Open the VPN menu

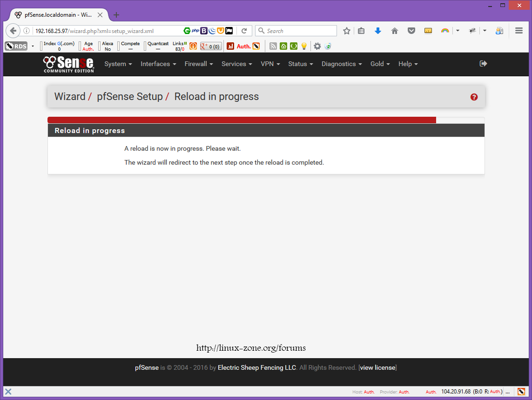[270, 64]
